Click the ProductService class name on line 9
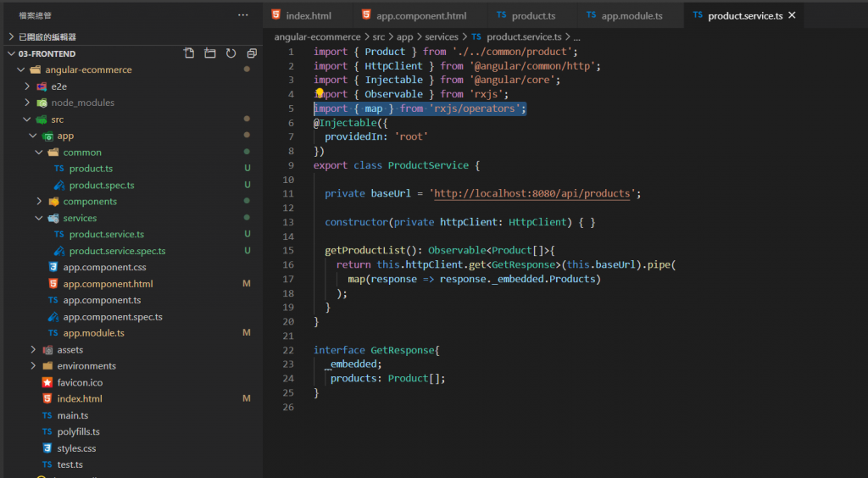 (429, 165)
